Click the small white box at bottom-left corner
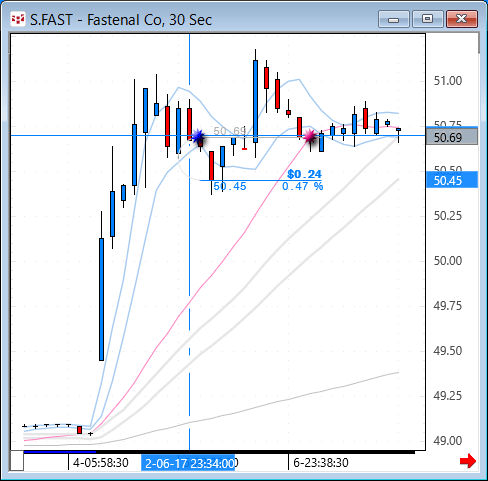 point(17,461)
